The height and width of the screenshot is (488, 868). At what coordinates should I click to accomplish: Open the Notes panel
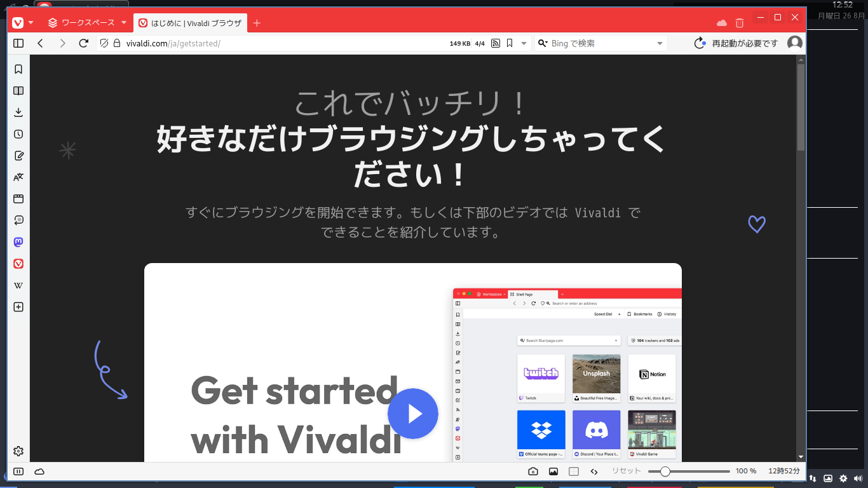pyautogui.click(x=18, y=156)
